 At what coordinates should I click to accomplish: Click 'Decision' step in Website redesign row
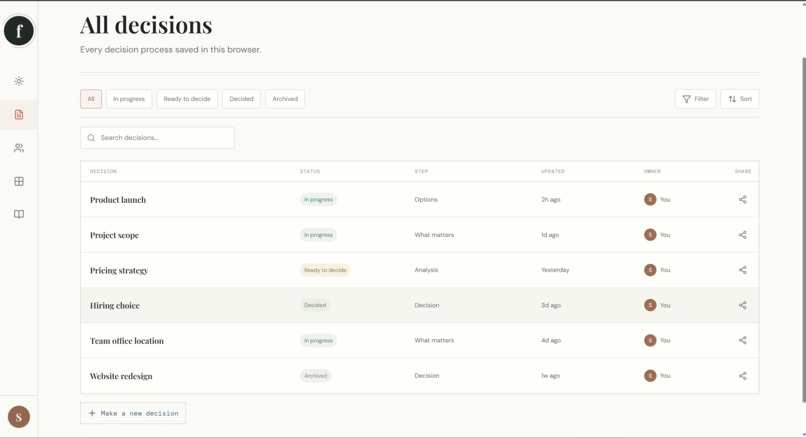pos(427,376)
